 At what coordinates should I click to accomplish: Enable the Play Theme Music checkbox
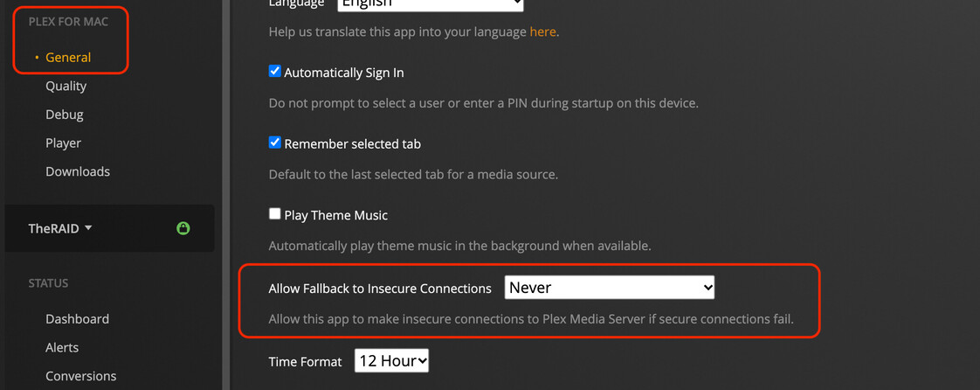coord(275,214)
